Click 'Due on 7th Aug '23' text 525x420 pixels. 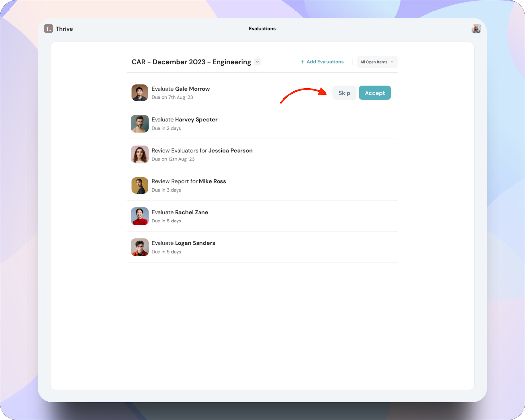point(172,97)
